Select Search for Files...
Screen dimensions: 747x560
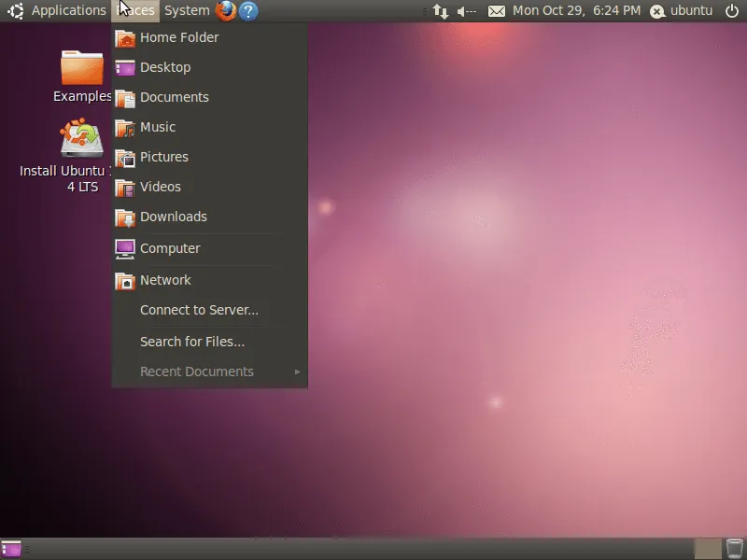click(209, 342)
